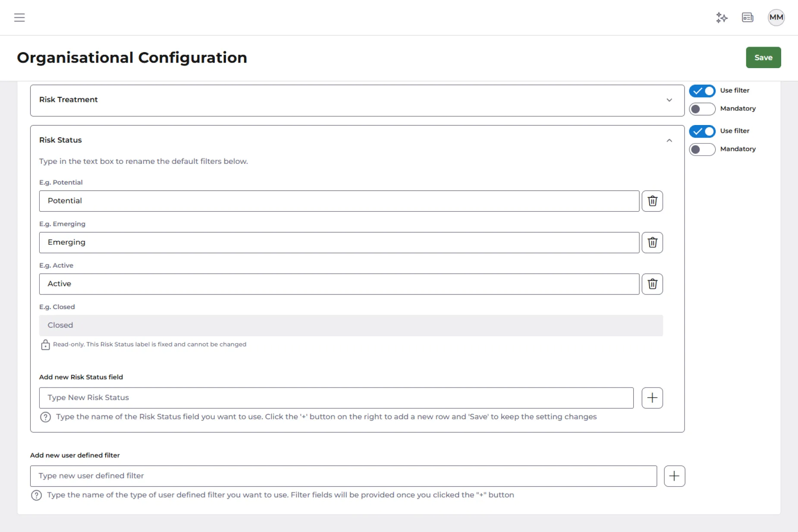
Task: Enable Mandatory toggle for Risk Status
Action: [x=702, y=150]
